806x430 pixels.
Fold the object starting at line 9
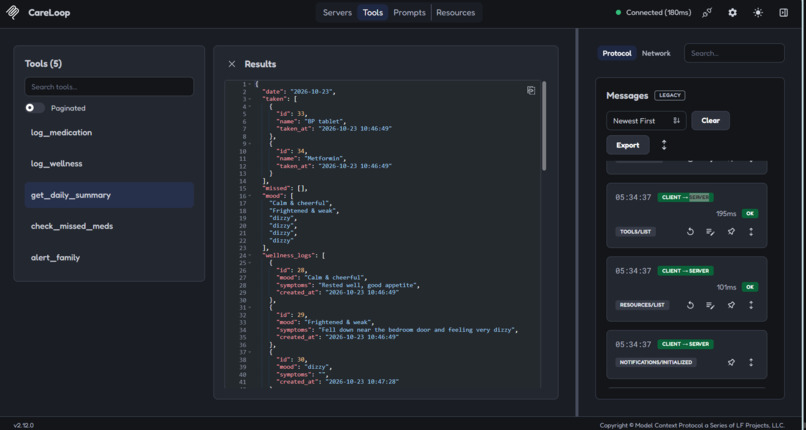point(250,144)
